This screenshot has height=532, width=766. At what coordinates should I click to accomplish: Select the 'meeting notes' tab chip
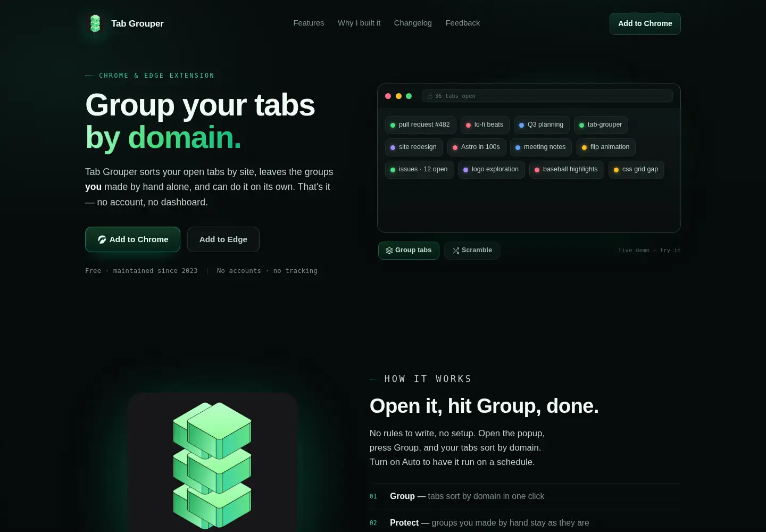(541, 147)
